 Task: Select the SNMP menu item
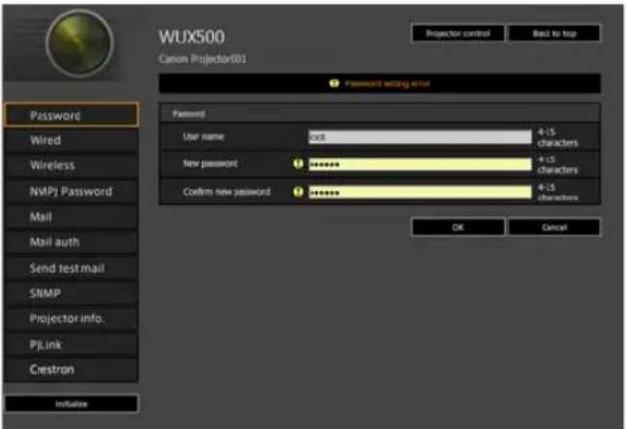[x=71, y=293]
